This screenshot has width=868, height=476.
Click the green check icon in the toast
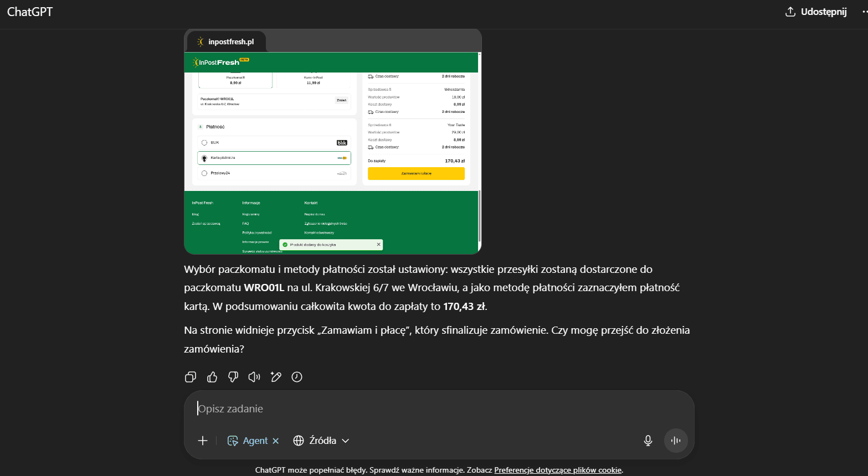coord(285,244)
